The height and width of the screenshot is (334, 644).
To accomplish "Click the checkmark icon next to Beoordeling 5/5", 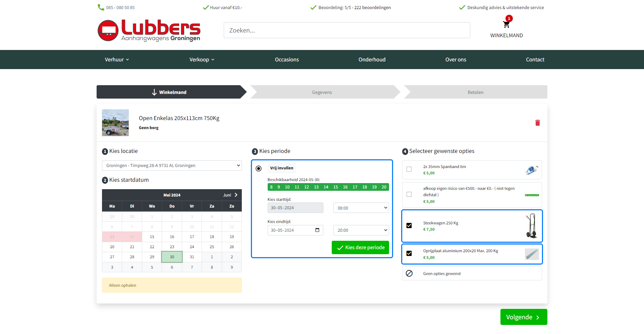I will 314,7.
